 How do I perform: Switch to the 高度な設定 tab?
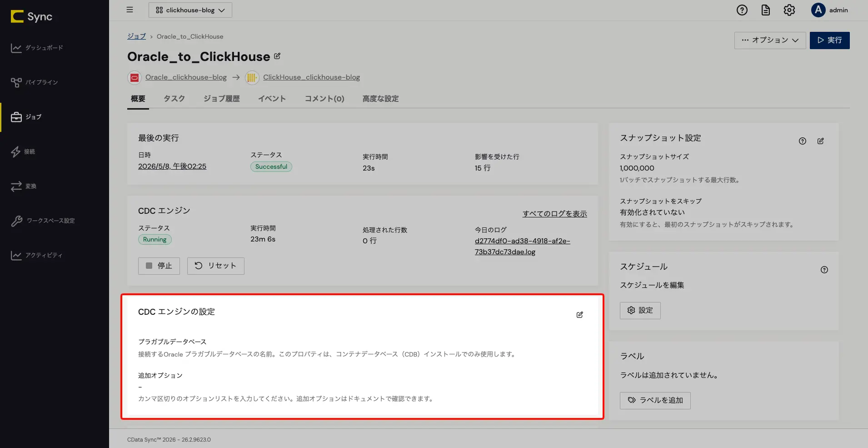[381, 99]
